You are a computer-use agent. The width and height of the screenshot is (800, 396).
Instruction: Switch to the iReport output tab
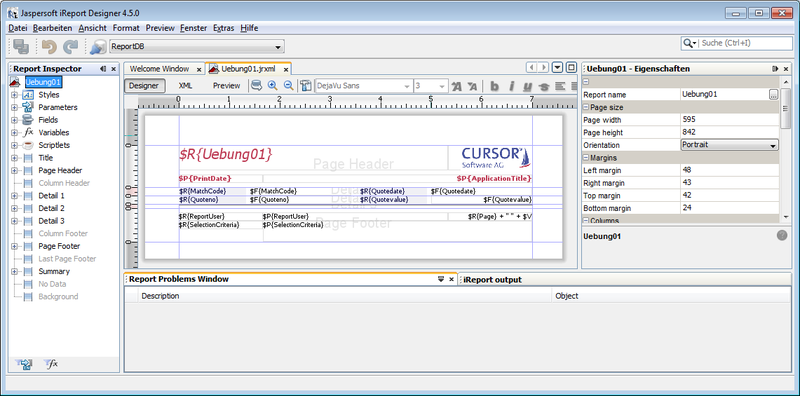(492, 280)
